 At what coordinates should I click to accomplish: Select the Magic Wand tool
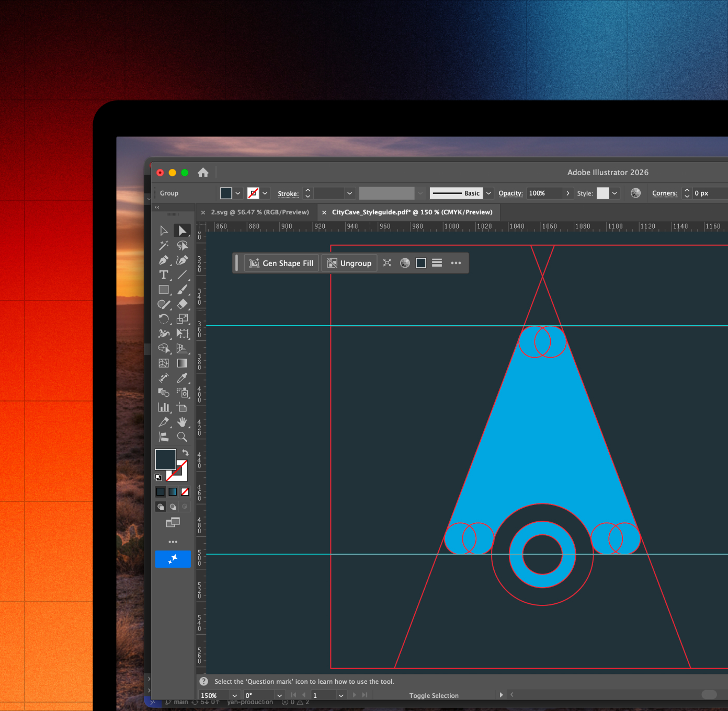click(164, 245)
